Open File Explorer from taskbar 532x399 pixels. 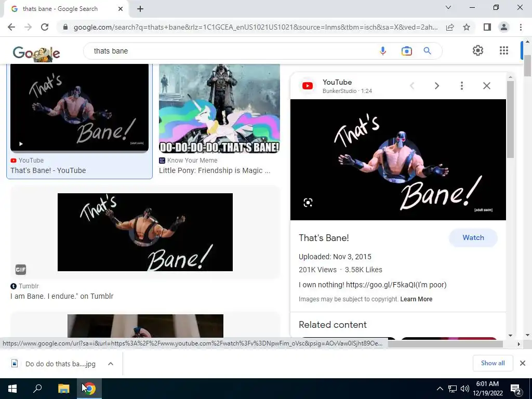(x=63, y=389)
